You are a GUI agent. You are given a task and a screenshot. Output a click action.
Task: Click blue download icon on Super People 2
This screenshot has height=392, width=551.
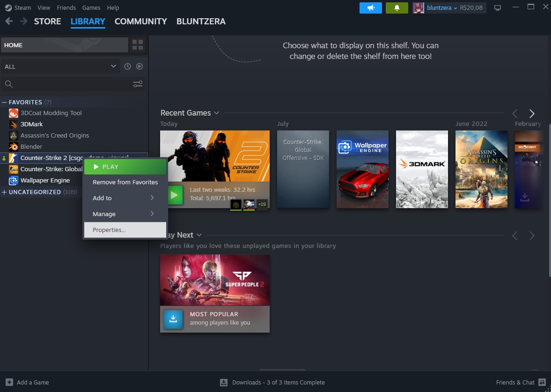tap(173, 319)
